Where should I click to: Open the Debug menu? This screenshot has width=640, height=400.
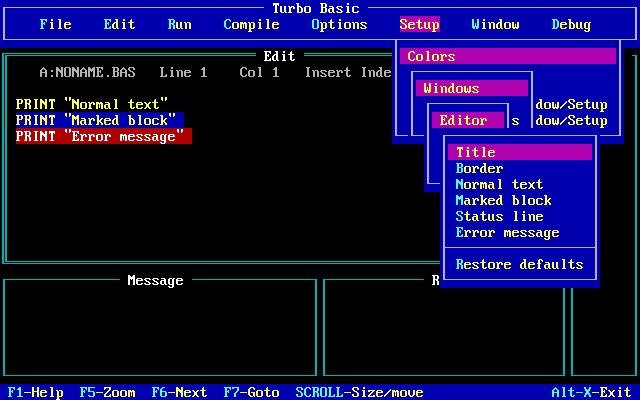click(x=571, y=24)
